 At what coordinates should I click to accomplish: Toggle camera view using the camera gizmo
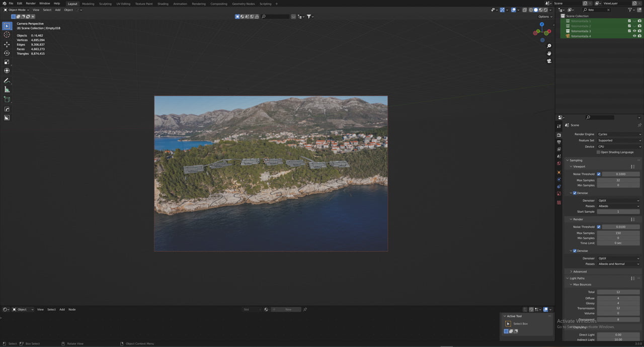click(x=549, y=61)
